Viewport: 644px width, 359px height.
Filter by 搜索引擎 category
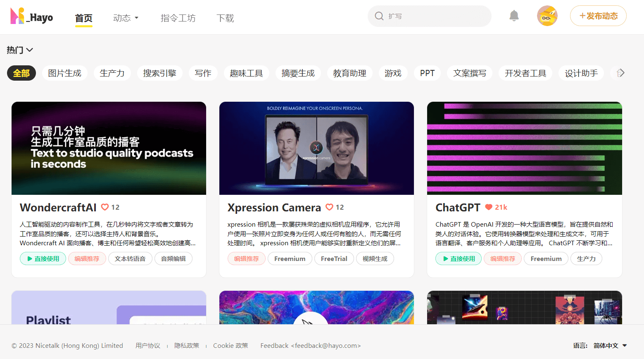[x=160, y=73]
